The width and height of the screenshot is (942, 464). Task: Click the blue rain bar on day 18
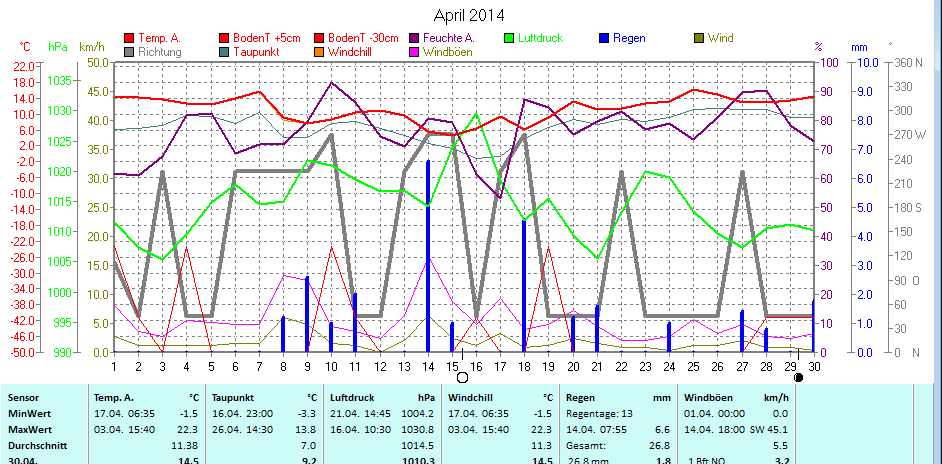pyautogui.click(x=524, y=286)
